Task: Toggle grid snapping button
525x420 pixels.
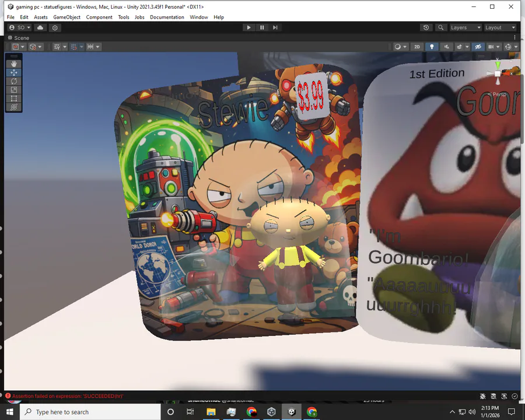Action: pyautogui.click(x=74, y=47)
